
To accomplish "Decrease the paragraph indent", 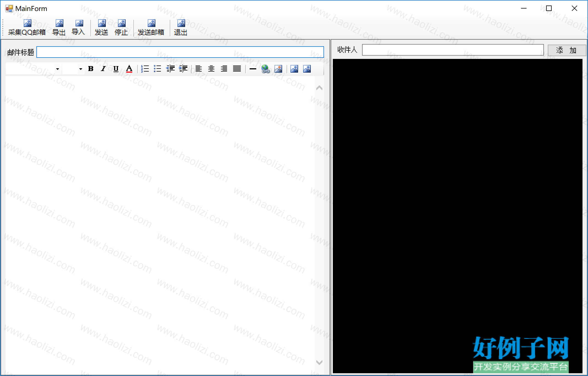I will click(171, 69).
